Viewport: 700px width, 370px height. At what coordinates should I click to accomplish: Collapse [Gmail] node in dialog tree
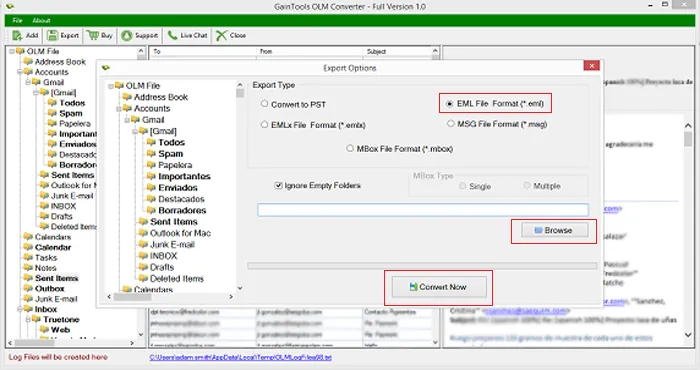coord(135,132)
